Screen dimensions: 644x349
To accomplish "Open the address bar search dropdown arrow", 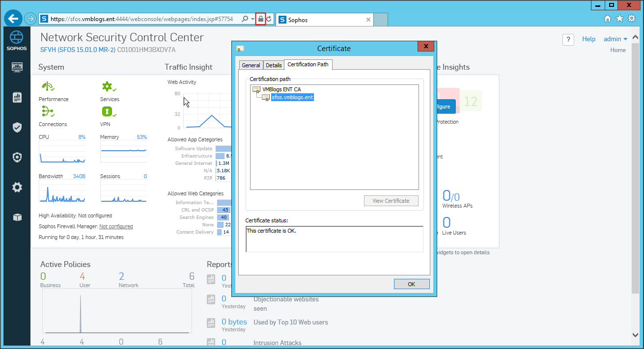I will point(252,19).
